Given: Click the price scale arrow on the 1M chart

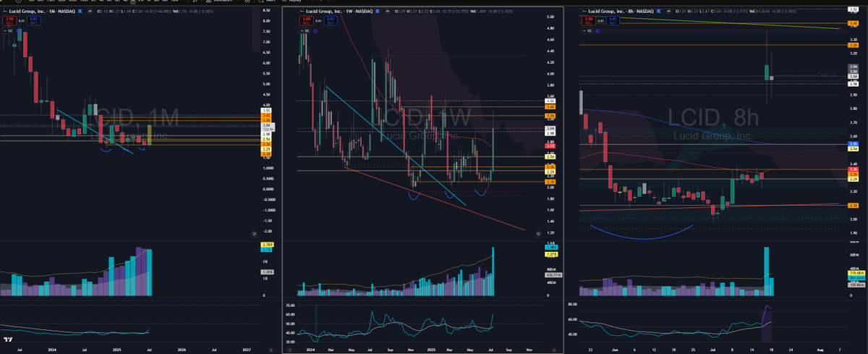Looking at the screenshot, I should click(255, 234).
